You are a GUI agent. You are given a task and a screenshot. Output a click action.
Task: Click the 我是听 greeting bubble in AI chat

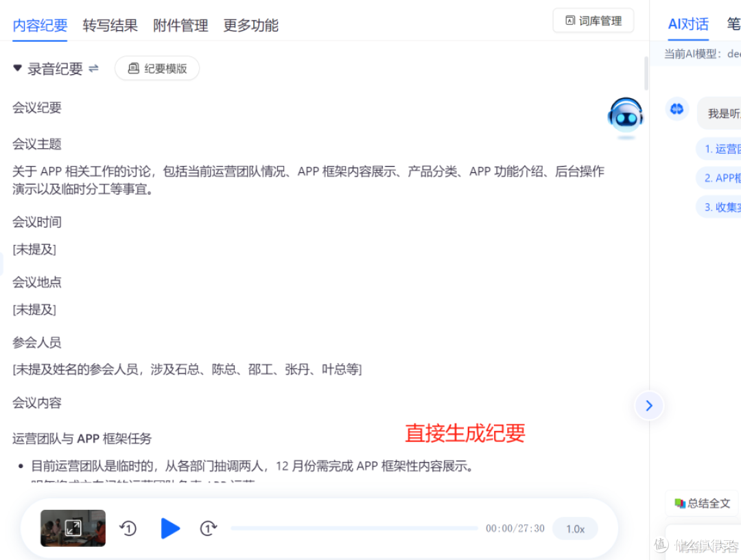(719, 113)
